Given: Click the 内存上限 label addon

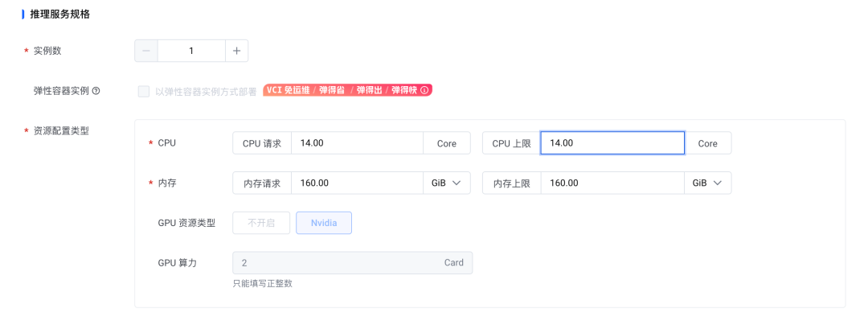Looking at the screenshot, I should coord(512,183).
